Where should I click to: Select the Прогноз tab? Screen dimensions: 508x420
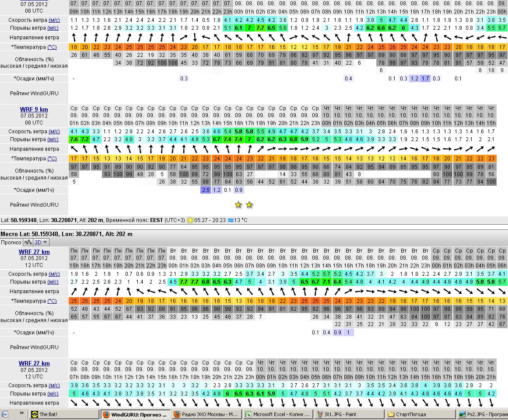click(11, 242)
